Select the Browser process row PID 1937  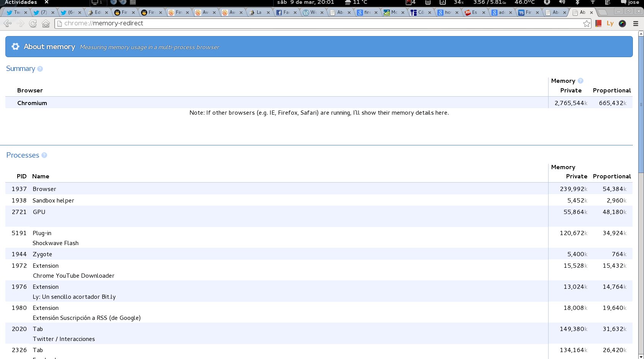click(x=319, y=189)
